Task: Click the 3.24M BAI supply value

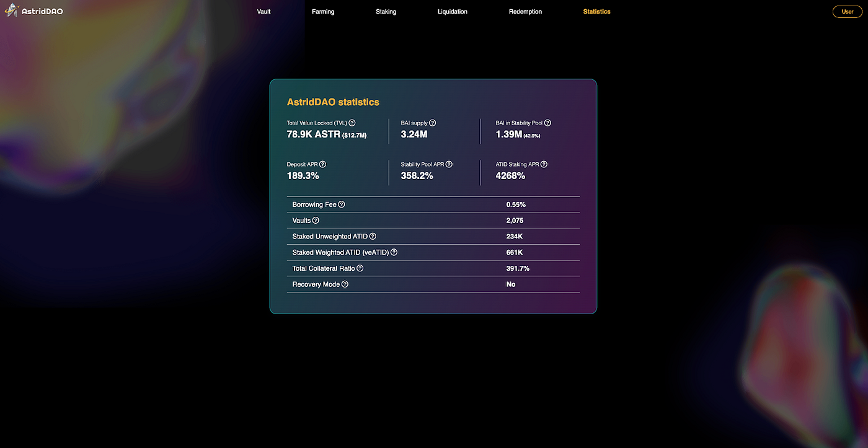Action: pyautogui.click(x=414, y=134)
